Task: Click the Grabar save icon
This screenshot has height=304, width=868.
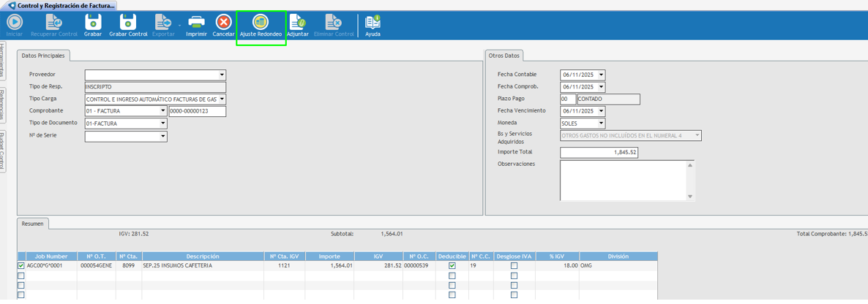Action: [93, 23]
